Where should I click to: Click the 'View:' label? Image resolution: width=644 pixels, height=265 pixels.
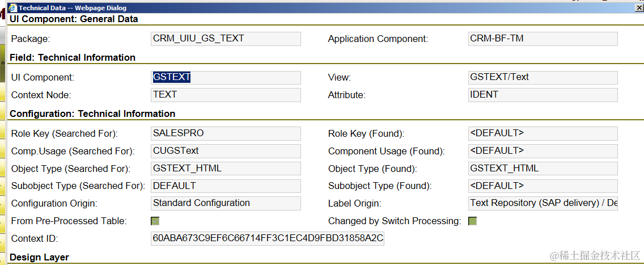pyautogui.click(x=339, y=78)
